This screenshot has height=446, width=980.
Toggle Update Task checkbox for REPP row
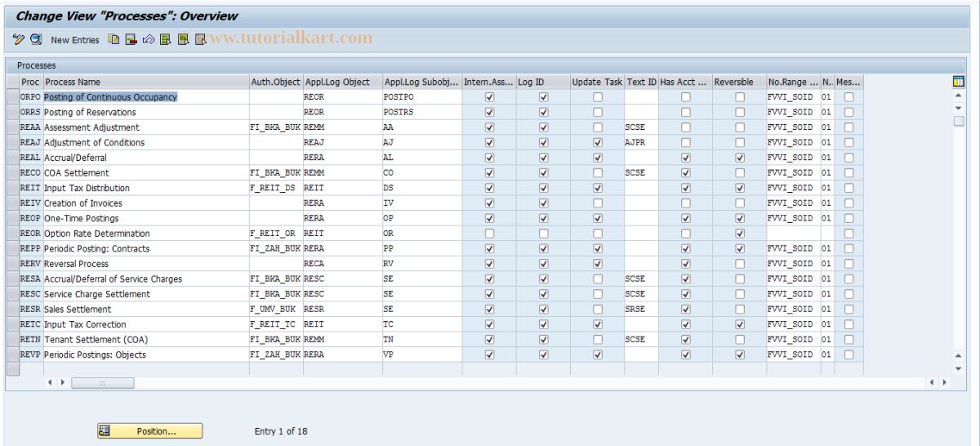598,248
